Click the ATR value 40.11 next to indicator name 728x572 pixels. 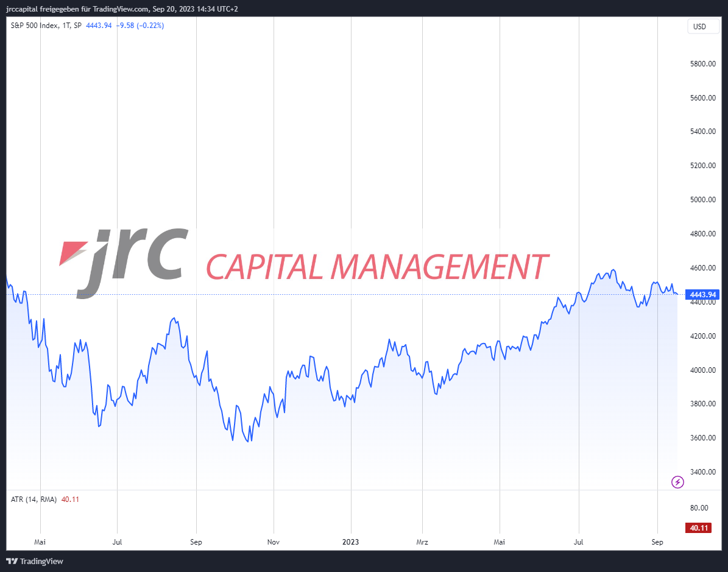tap(70, 500)
